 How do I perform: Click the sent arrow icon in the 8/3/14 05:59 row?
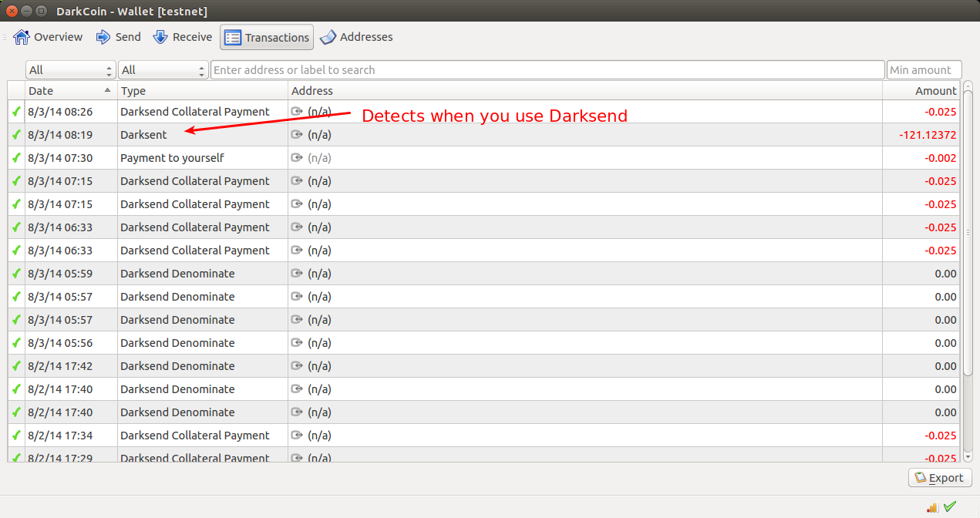click(x=297, y=274)
